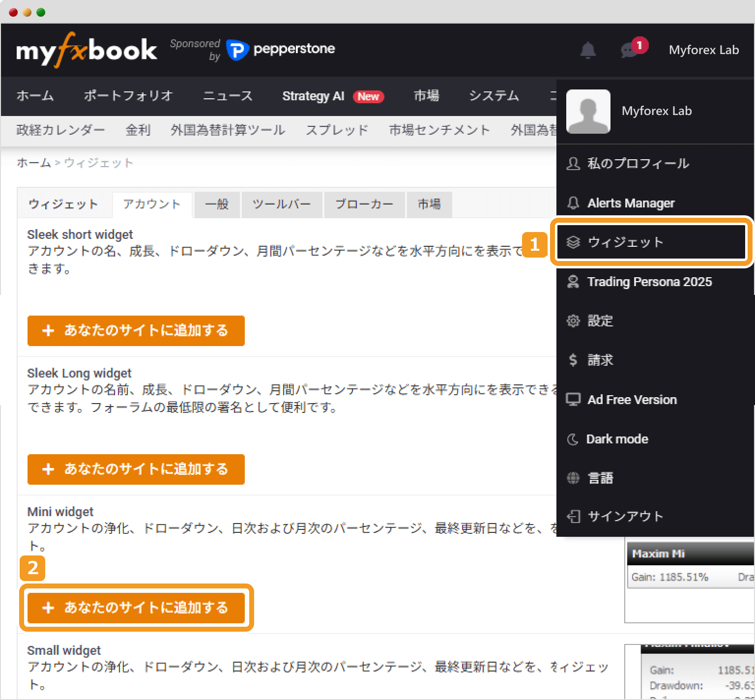The image size is (755, 700).
Task: Click the 私のプロフィール person icon
Action: (573, 163)
